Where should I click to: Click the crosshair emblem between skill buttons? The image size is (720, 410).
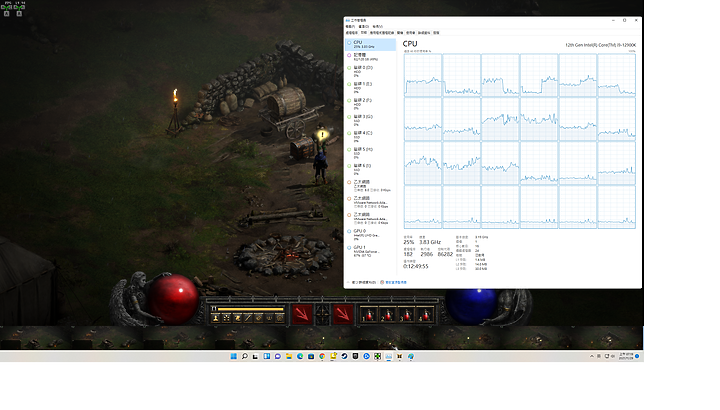pos(322,315)
